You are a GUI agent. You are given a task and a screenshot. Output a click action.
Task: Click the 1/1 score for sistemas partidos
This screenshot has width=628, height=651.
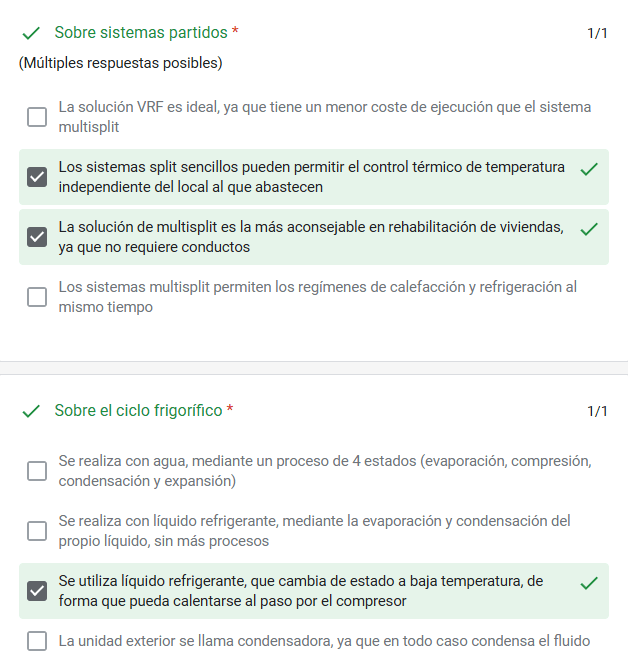point(597,34)
